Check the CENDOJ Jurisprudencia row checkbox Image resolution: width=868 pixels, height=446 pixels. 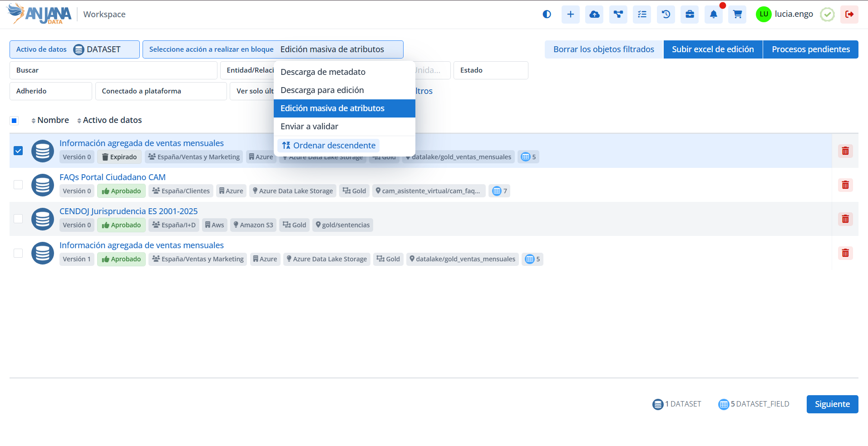tap(18, 219)
